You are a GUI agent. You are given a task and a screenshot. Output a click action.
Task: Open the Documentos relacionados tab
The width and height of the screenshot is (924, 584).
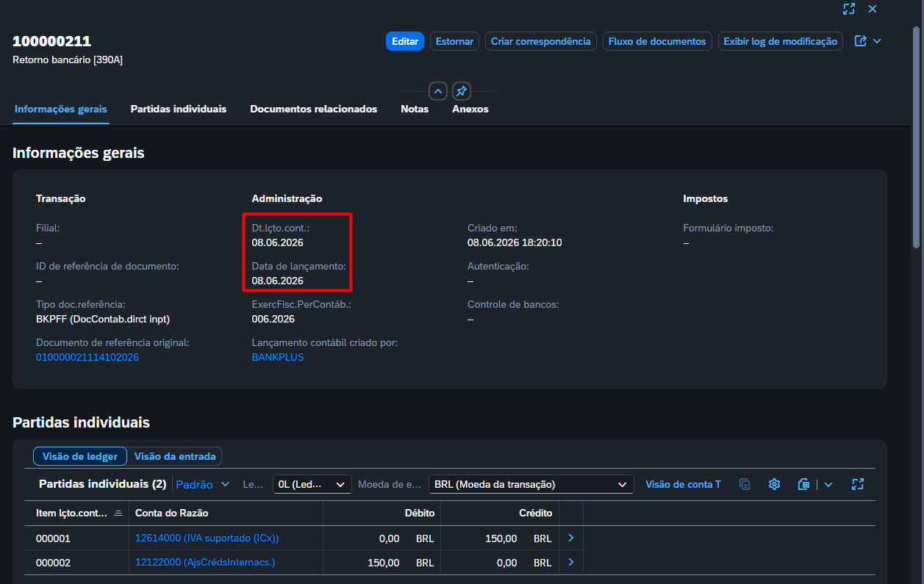coord(314,109)
